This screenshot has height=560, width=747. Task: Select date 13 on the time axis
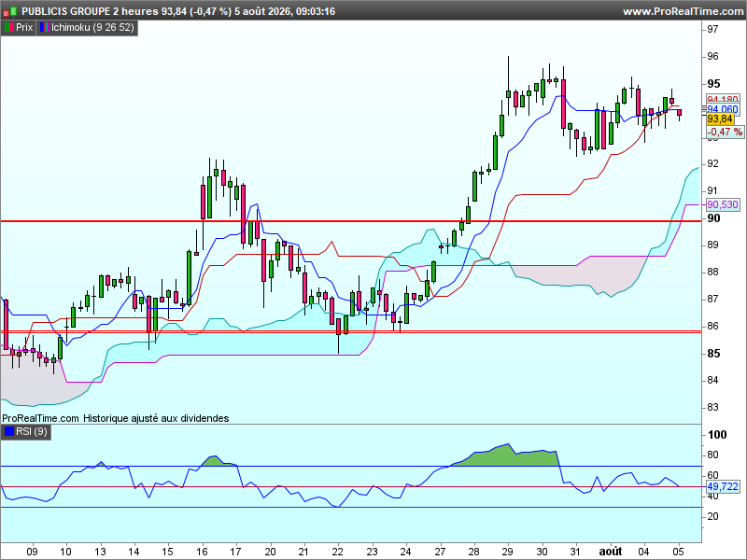(100, 552)
